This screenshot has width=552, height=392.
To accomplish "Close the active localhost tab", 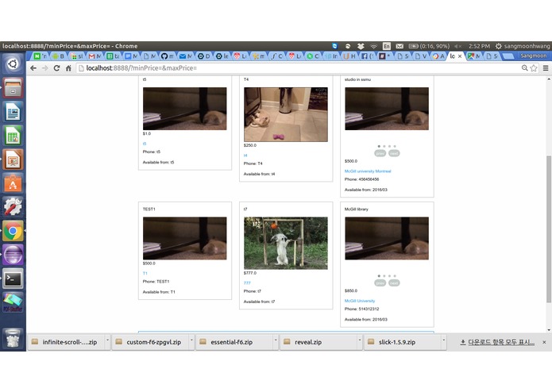I will [460, 56].
